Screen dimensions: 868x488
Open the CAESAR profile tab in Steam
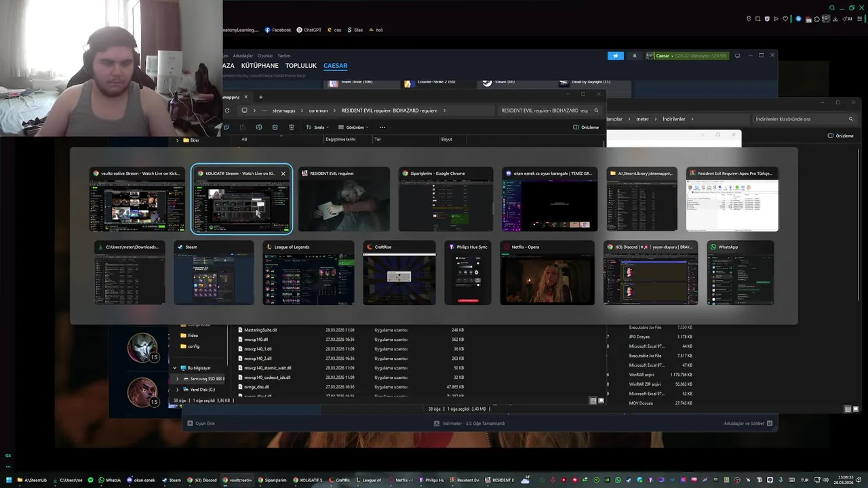pos(335,66)
